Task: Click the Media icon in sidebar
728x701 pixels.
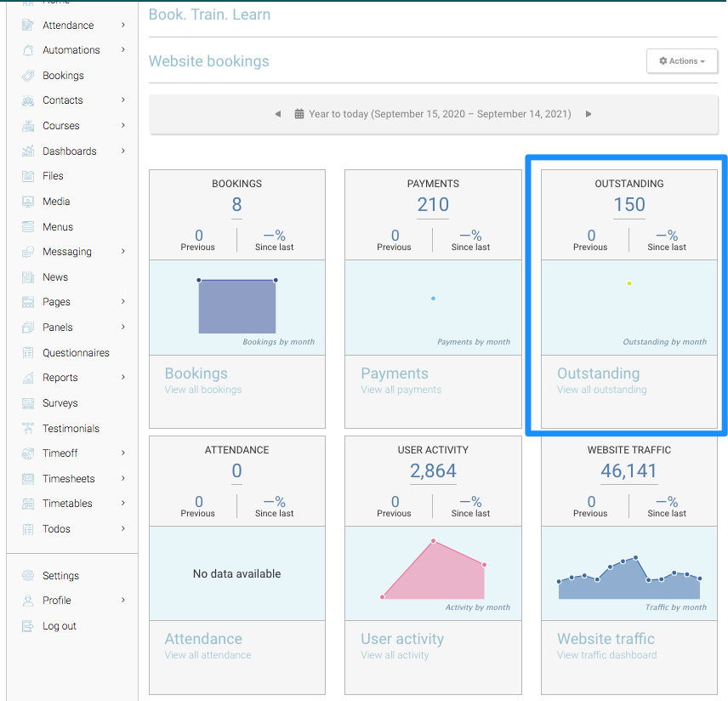Action: (27, 202)
